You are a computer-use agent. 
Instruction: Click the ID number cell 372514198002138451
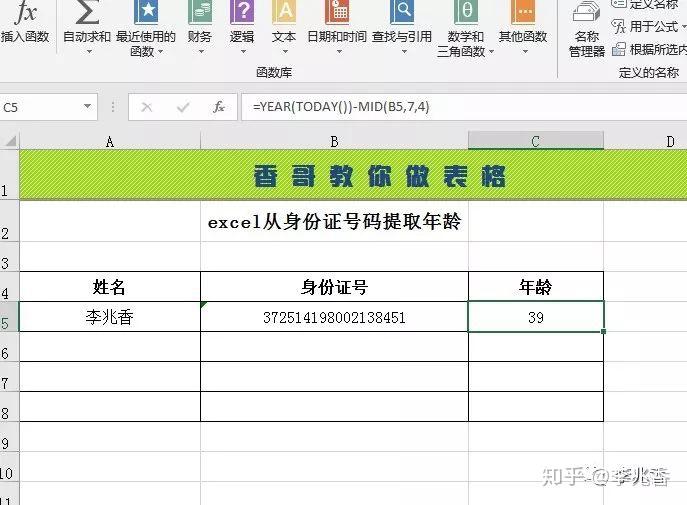[x=334, y=317]
